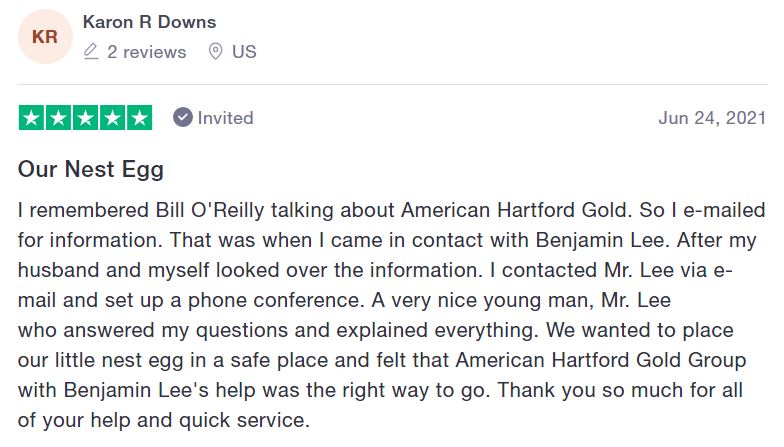Viewport: 784px width, 447px height.
Task: Click the location pin icon
Action: point(215,51)
